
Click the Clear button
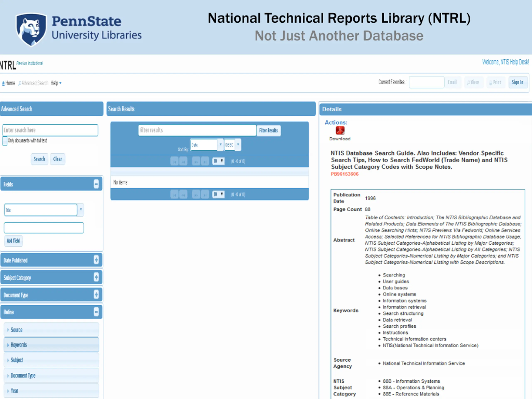(58, 159)
